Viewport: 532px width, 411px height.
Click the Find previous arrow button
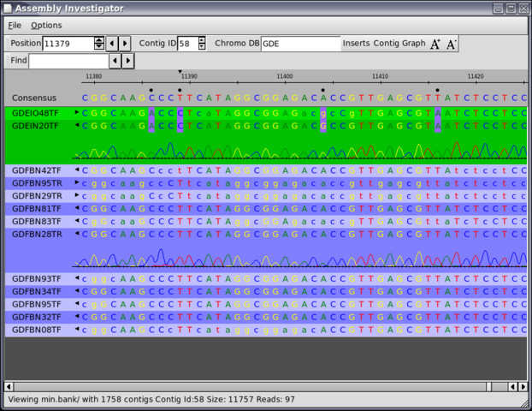tap(115, 61)
